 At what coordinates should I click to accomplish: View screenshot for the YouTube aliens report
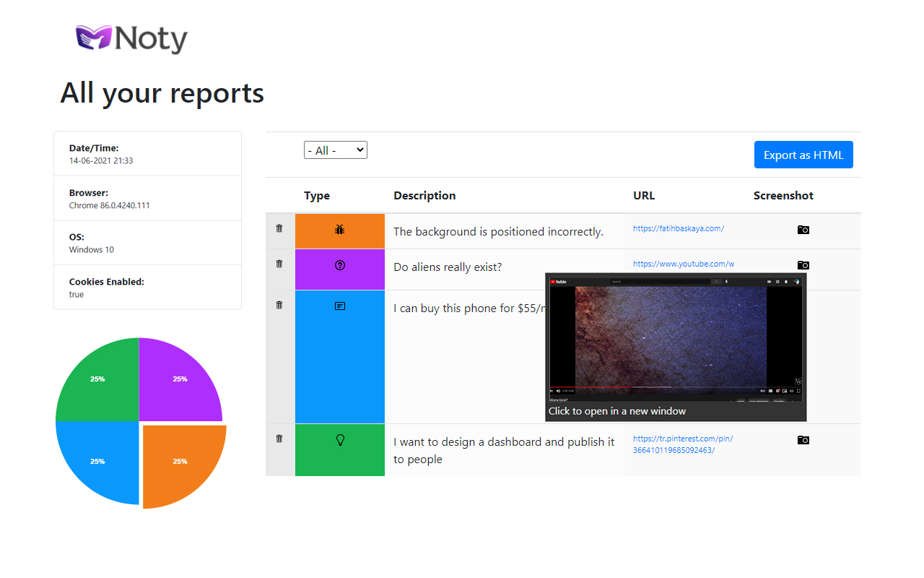point(803,265)
